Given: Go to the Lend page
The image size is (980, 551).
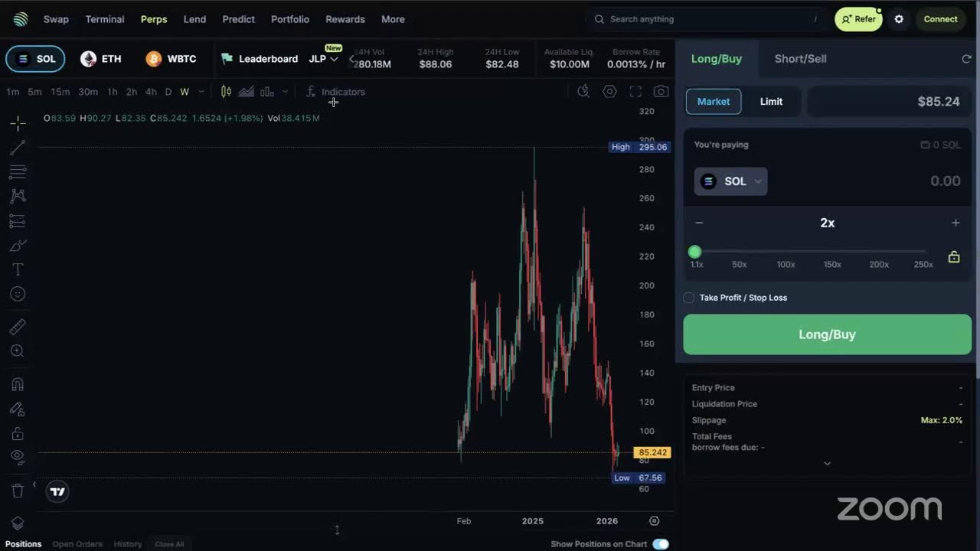Looking at the screenshot, I should tap(194, 19).
